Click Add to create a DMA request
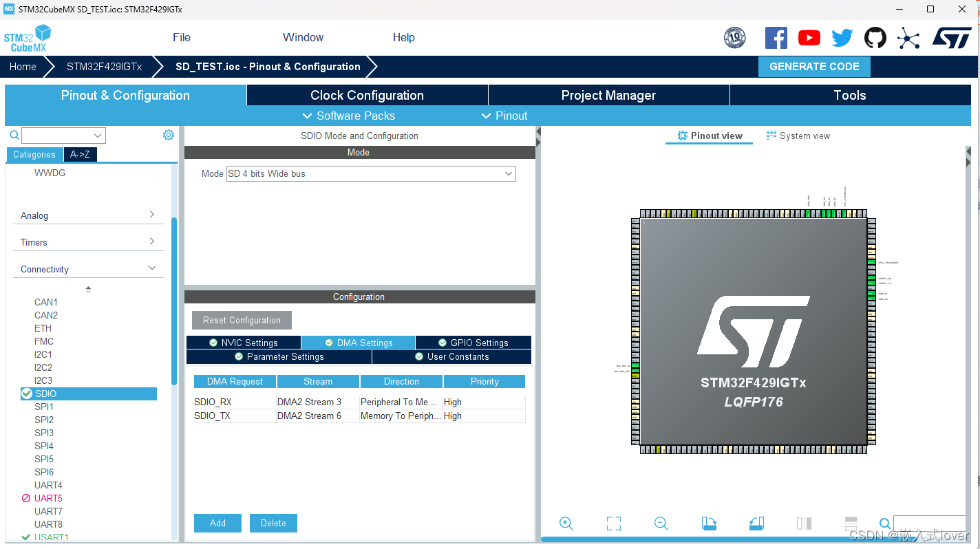Screen dimensions: 980x549 pos(217,523)
